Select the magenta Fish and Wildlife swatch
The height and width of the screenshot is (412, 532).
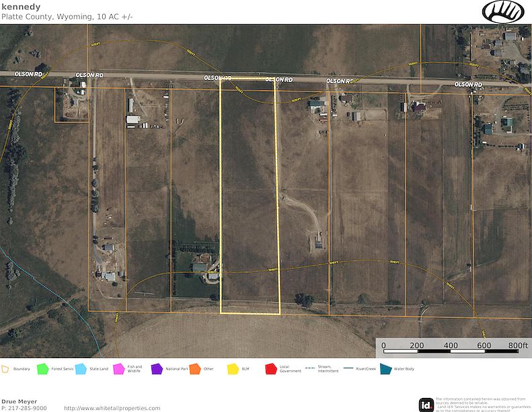coord(119,368)
